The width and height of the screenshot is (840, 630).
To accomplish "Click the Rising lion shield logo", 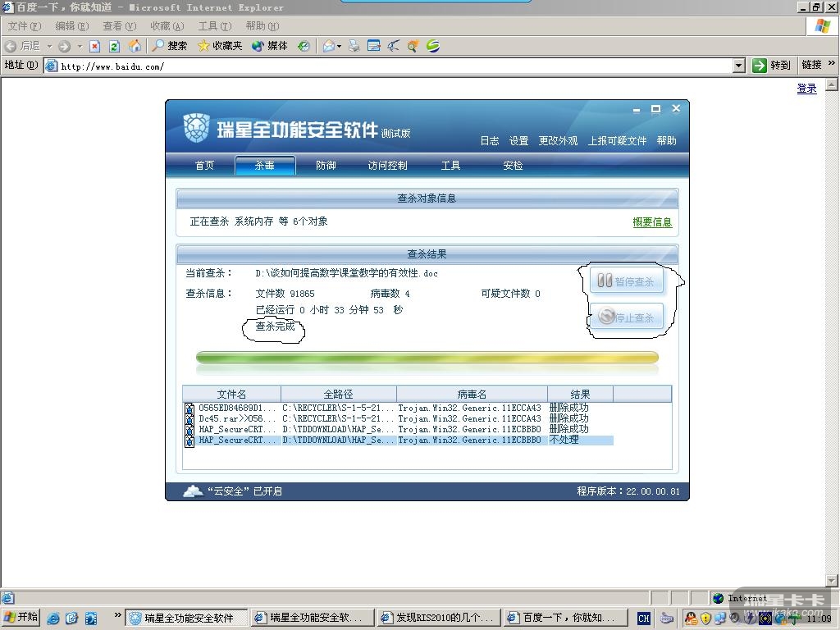I will 196,127.
